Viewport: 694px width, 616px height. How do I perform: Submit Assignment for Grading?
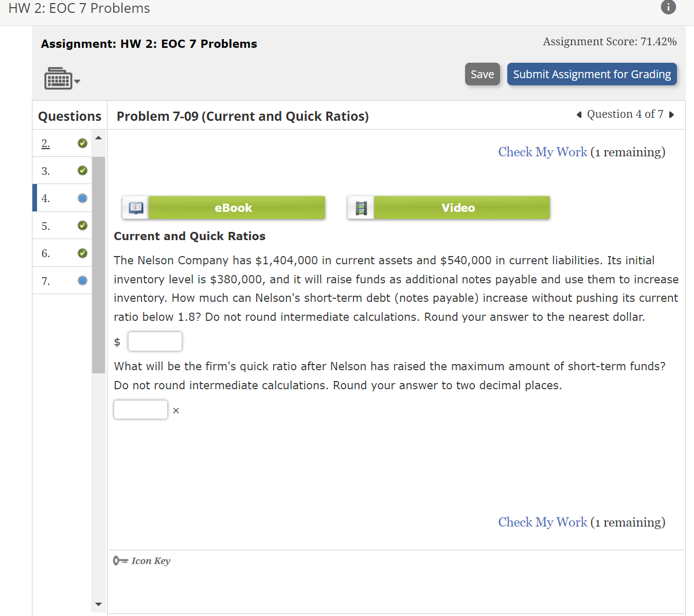click(592, 74)
